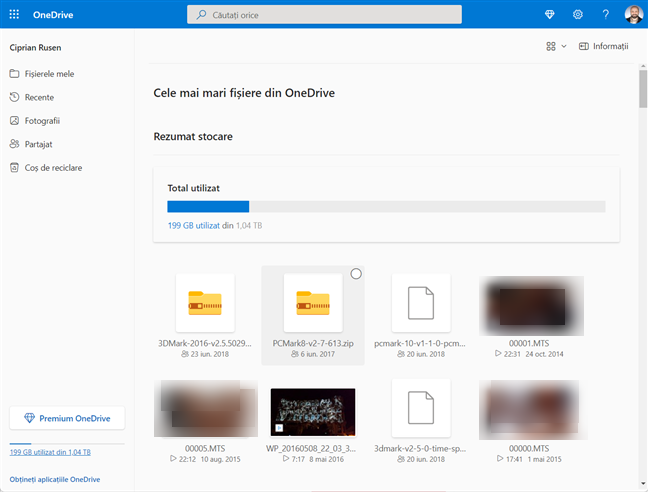Click the search magnifier icon
Screen dimensions: 648x492
coord(201,15)
